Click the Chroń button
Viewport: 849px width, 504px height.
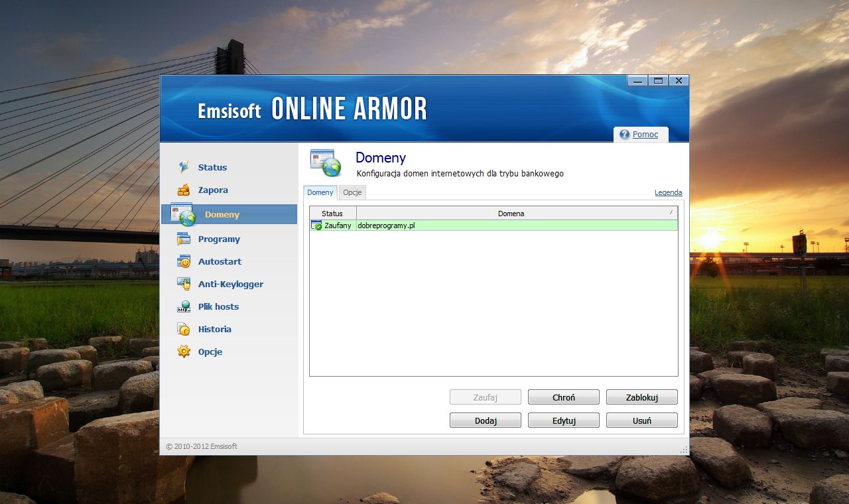point(564,397)
